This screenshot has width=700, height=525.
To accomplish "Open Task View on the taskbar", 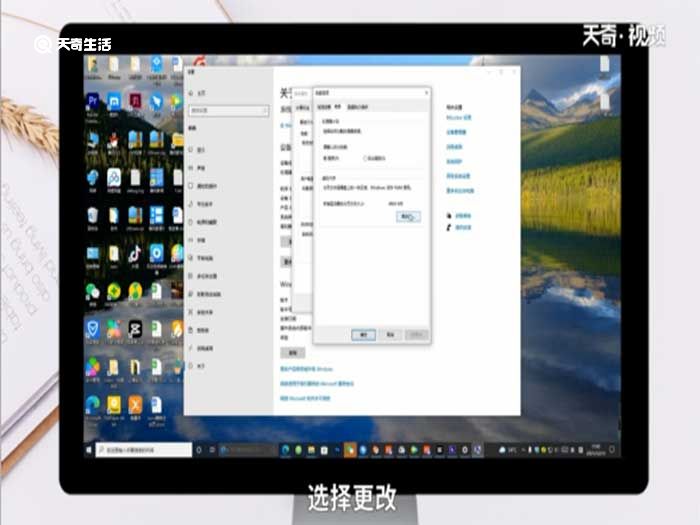I will (212, 450).
